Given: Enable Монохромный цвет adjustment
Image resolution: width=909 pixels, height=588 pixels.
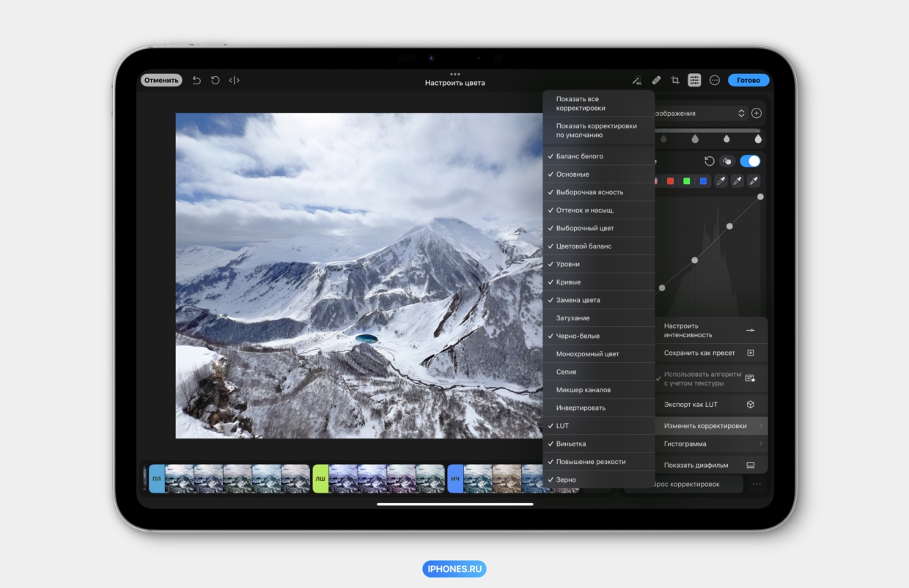Looking at the screenshot, I should [x=599, y=354].
